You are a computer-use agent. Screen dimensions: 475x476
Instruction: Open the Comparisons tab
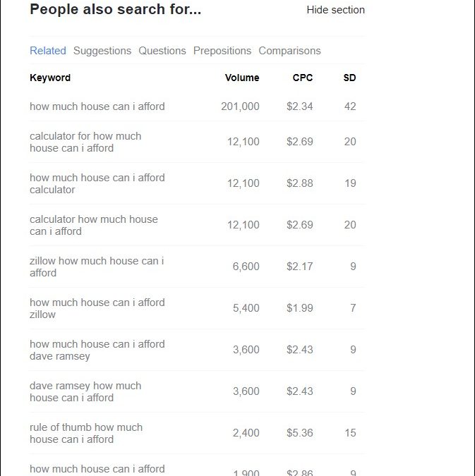(x=289, y=51)
